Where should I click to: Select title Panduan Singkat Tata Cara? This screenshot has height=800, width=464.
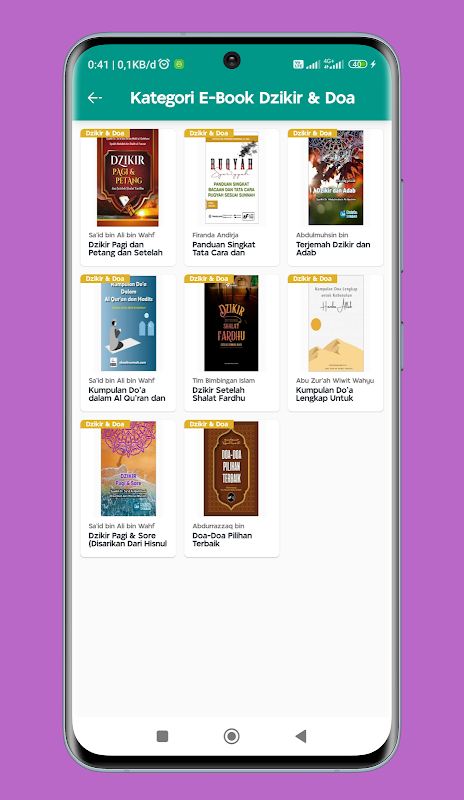pyautogui.click(x=224, y=248)
